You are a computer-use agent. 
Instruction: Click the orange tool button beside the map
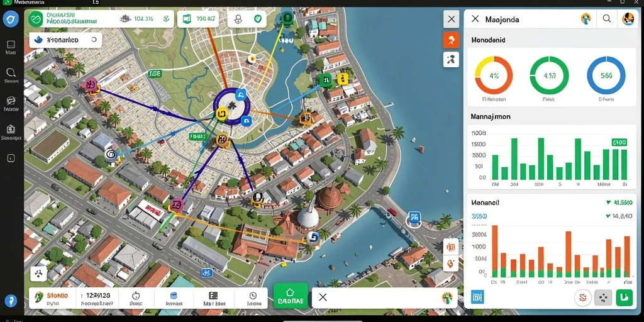point(452,40)
